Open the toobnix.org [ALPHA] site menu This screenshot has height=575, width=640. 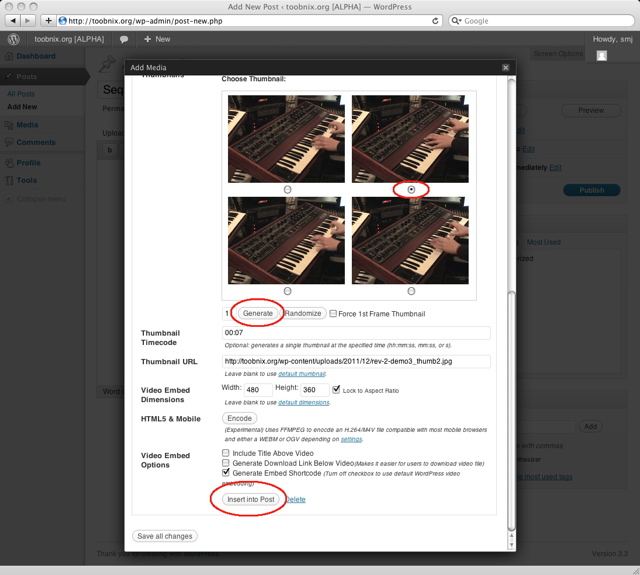[69, 39]
